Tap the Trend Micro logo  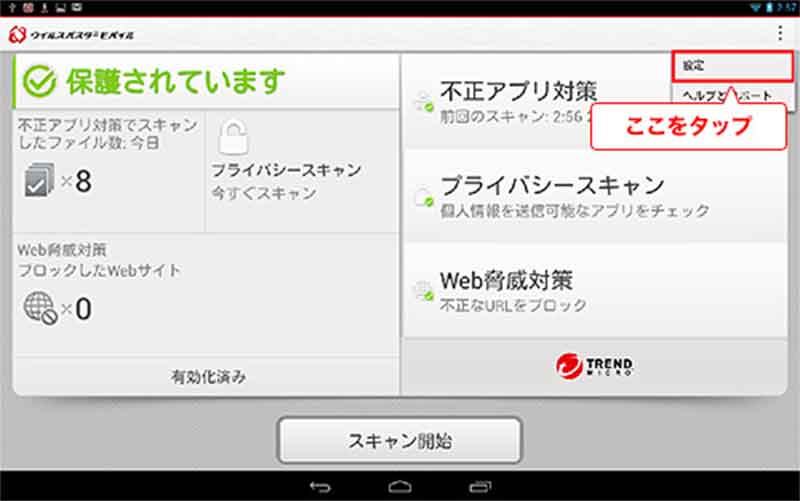[594, 365]
